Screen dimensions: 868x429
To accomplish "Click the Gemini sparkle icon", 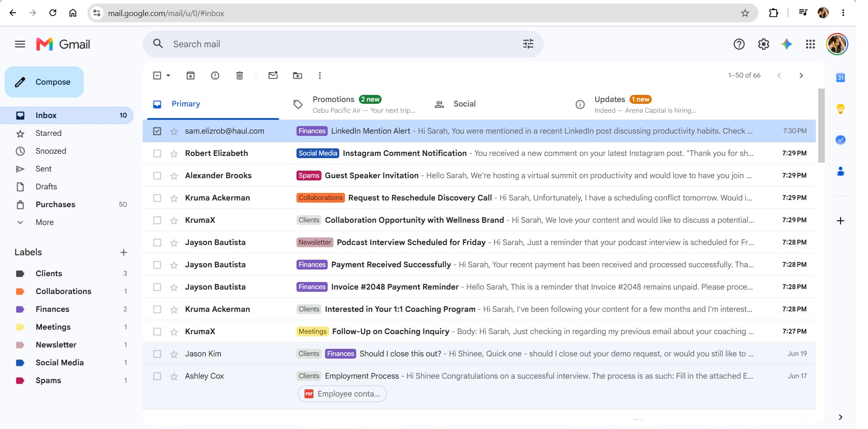I will (x=787, y=44).
